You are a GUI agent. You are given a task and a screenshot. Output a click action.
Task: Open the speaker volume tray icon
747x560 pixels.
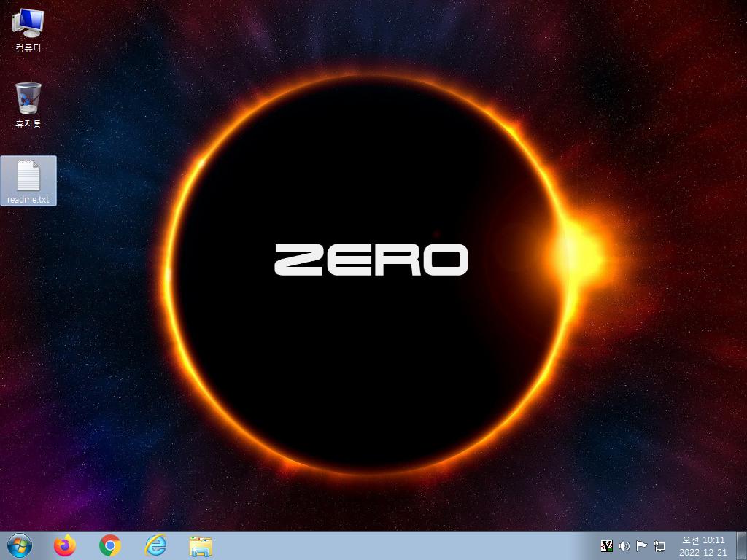pos(624,545)
